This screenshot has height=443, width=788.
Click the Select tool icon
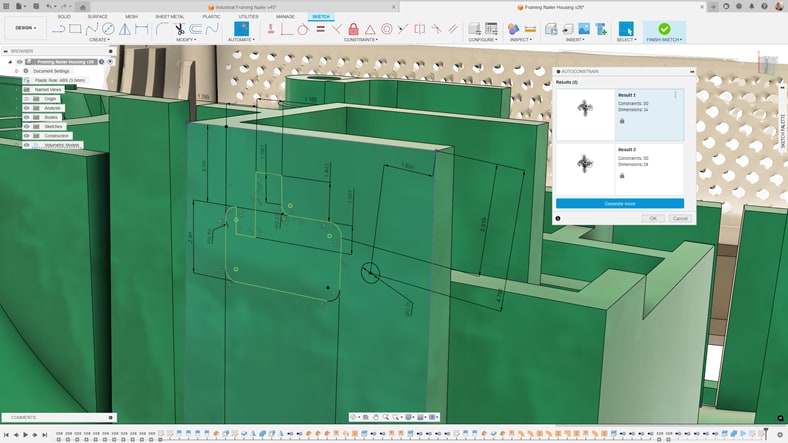[626, 29]
